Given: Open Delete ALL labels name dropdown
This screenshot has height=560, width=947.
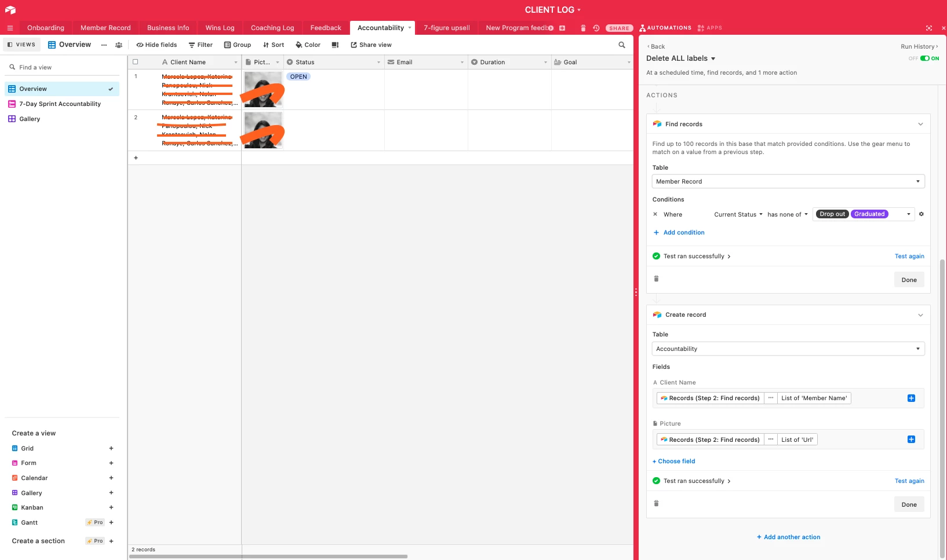Looking at the screenshot, I should tap(713, 58).
